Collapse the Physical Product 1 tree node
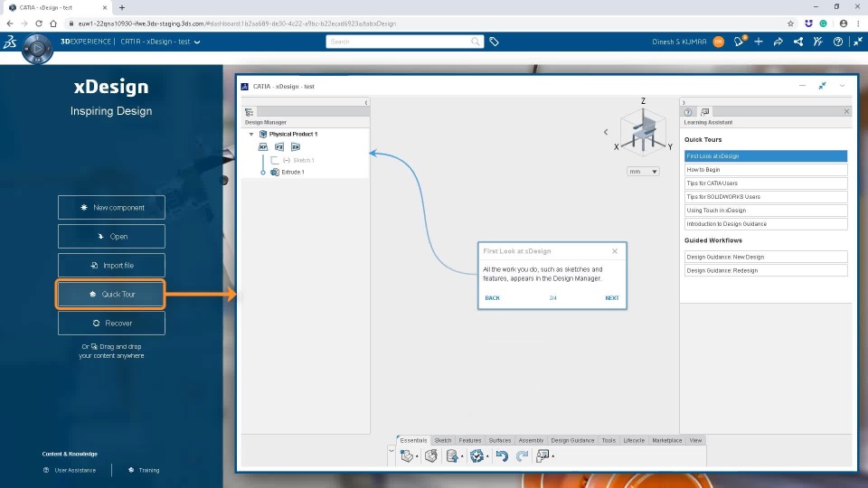This screenshot has width=868, height=488. (251, 134)
